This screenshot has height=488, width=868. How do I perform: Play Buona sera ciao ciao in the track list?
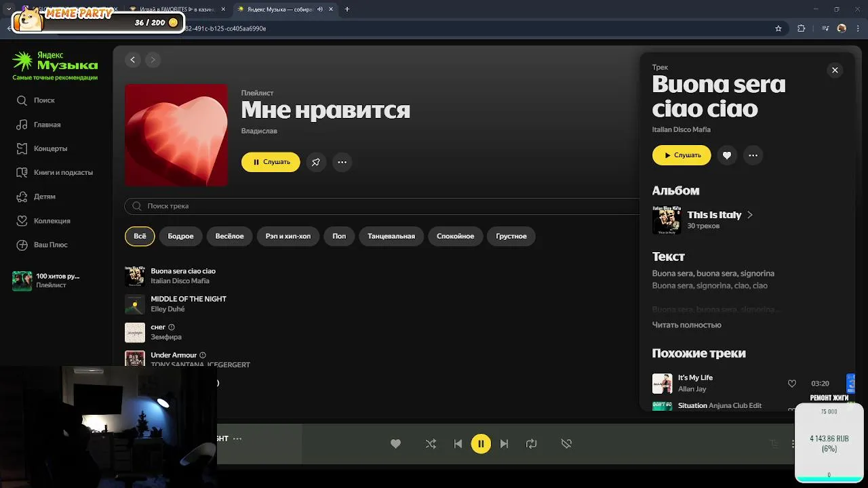(183, 271)
